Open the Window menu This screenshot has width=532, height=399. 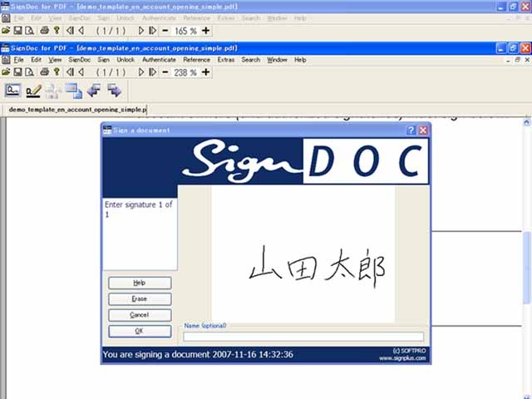(x=277, y=60)
